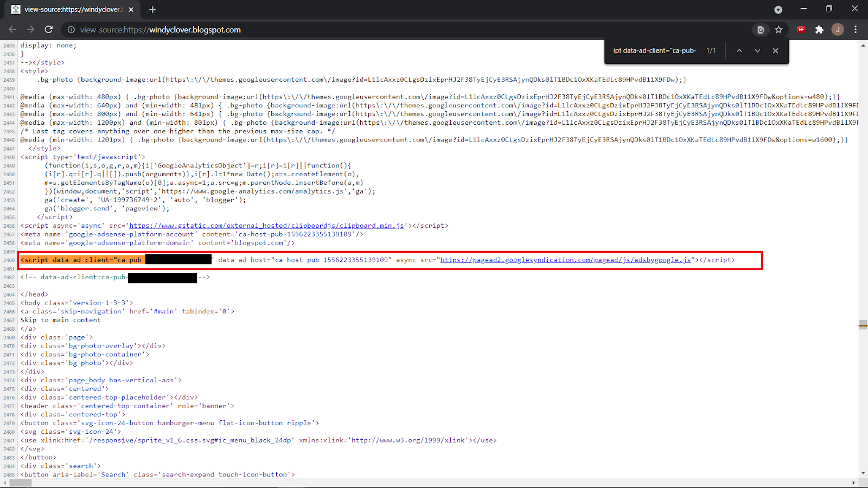This screenshot has width=868, height=488.
Task: Click the hamburger-menu button source line
Action: [170, 423]
